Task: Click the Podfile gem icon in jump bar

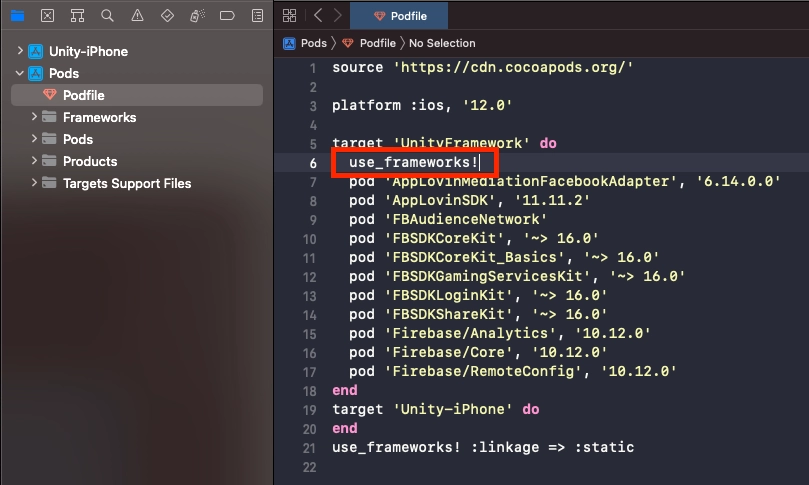Action: (348, 43)
